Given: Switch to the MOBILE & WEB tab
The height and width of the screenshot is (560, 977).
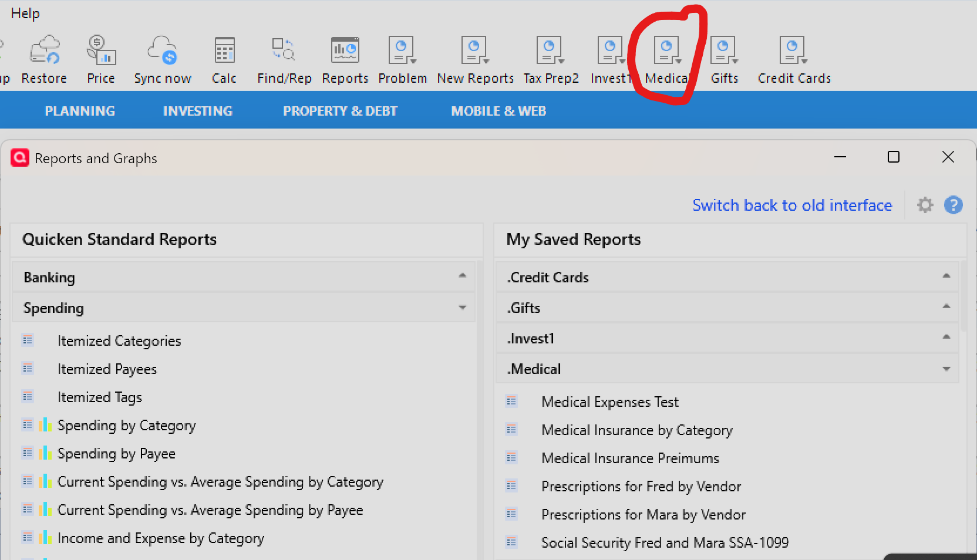Looking at the screenshot, I should [x=498, y=111].
